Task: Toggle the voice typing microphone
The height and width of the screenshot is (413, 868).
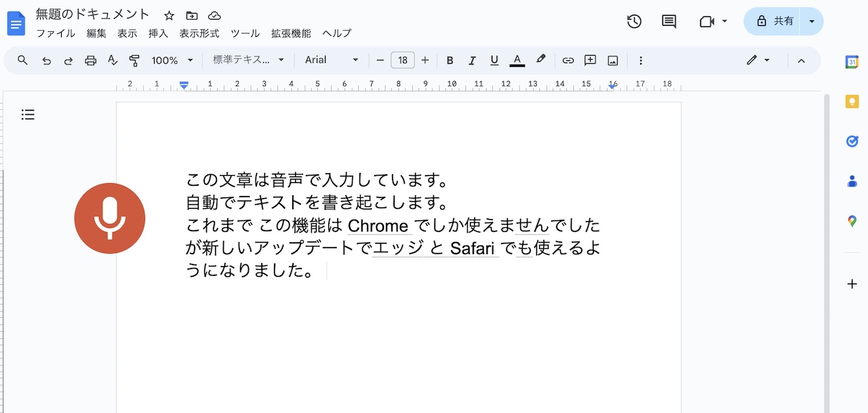Action: [x=110, y=218]
